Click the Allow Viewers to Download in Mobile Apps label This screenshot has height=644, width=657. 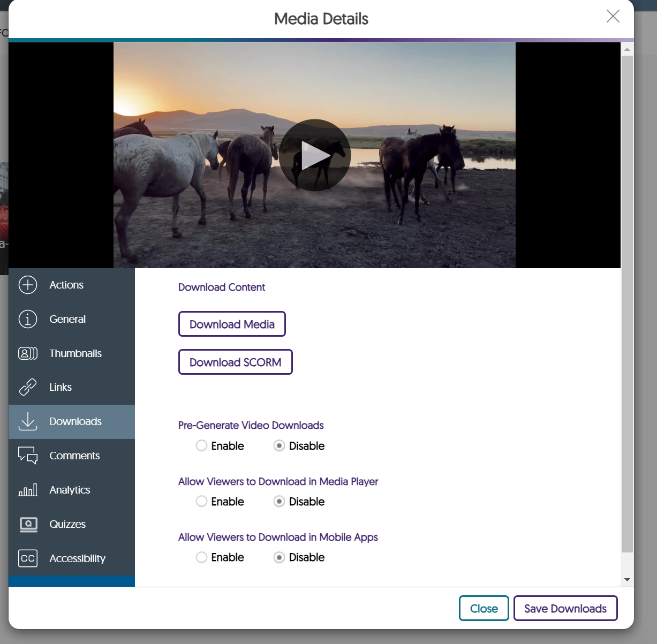tap(278, 537)
